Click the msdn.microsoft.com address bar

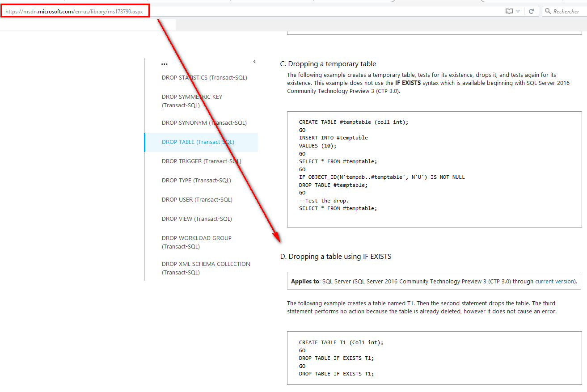click(74, 12)
